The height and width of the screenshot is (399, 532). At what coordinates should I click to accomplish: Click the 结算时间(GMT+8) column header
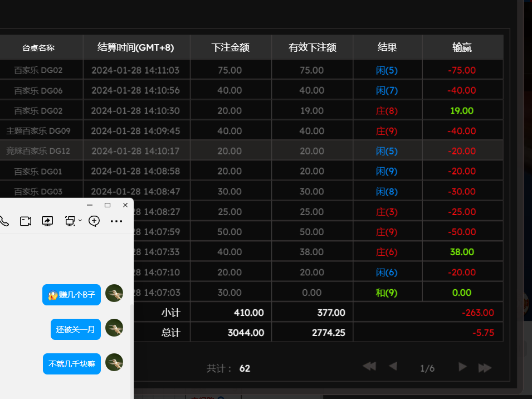pyautogui.click(x=136, y=47)
